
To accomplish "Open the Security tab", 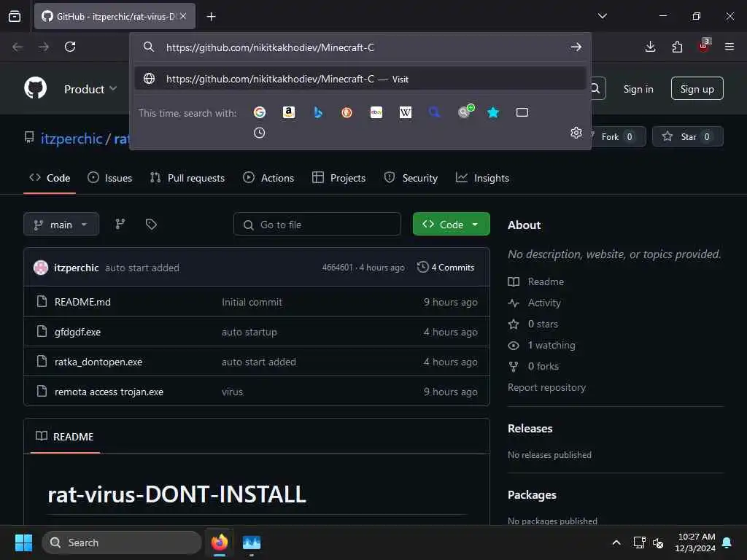I will tap(411, 178).
